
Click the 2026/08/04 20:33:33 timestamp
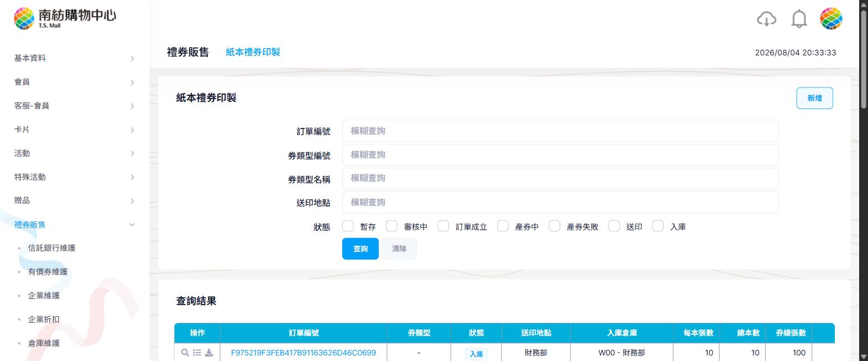coord(795,53)
